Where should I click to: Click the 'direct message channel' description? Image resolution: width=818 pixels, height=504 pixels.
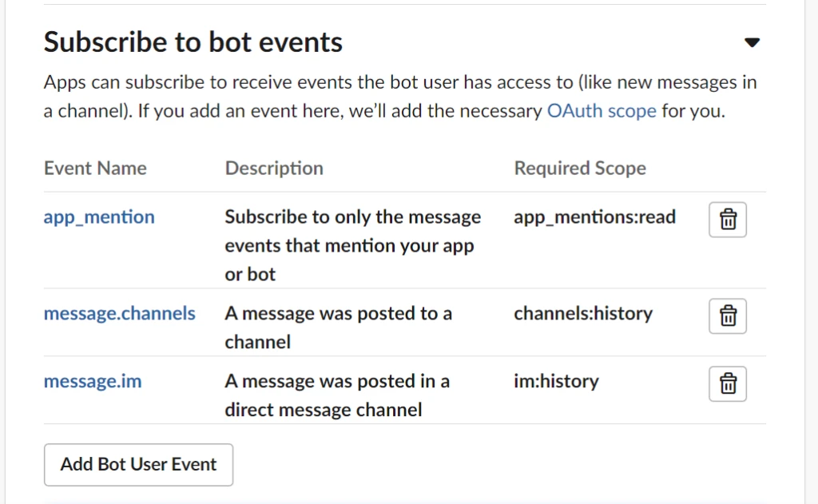tap(336, 395)
